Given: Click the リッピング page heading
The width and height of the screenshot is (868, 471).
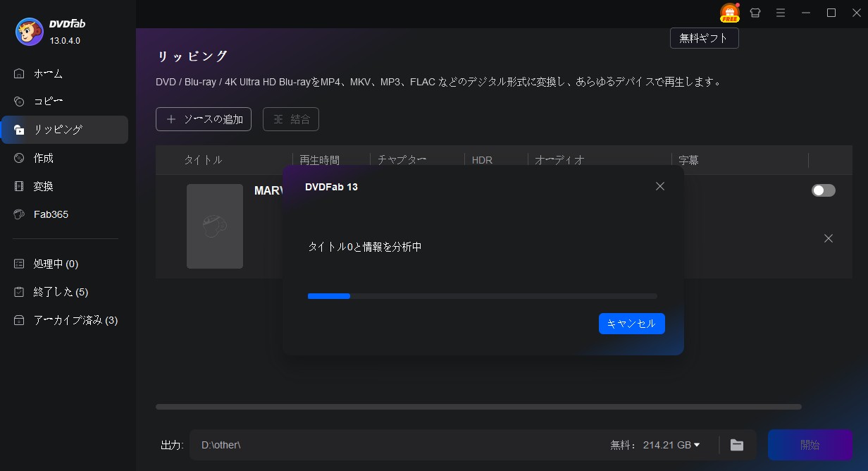Looking at the screenshot, I should pos(192,56).
